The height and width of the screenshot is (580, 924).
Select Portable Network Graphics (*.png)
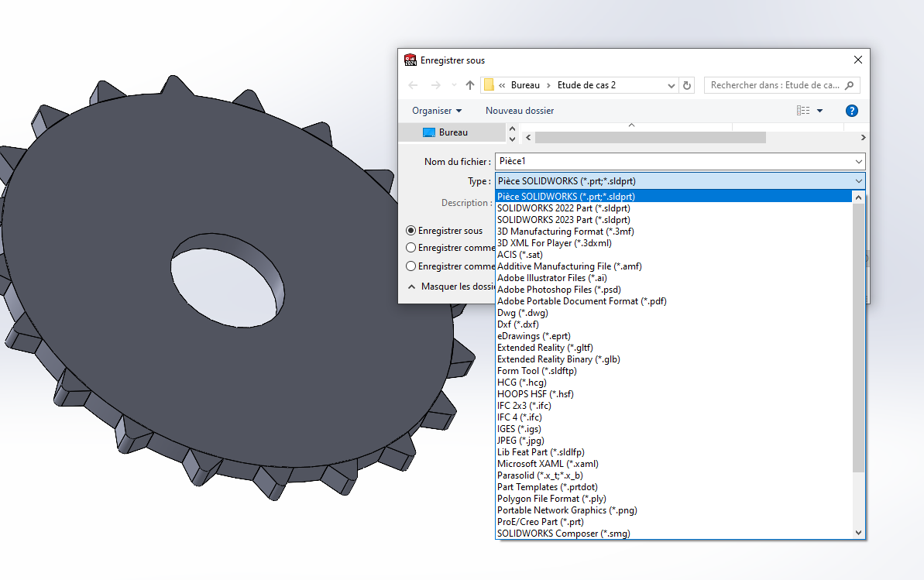674,510
